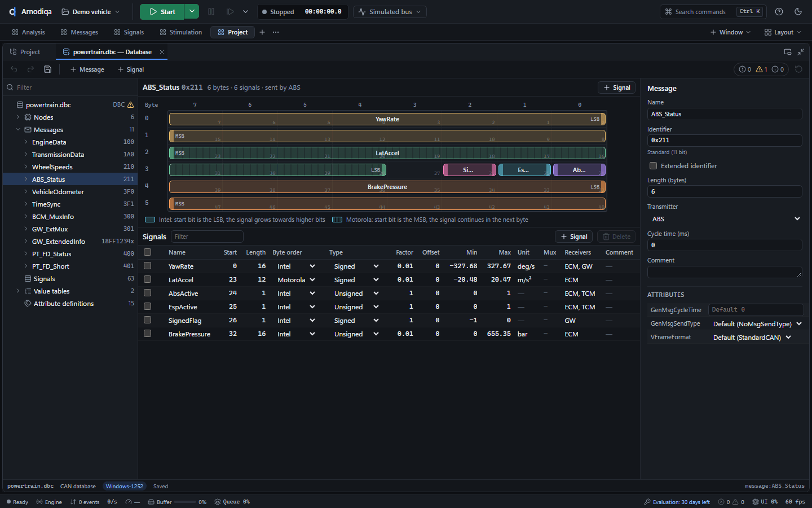Image resolution: width=812 pixels, height=508 pixels.
Task: Switch to the Messages tab
Action: (x=79, y=32)
